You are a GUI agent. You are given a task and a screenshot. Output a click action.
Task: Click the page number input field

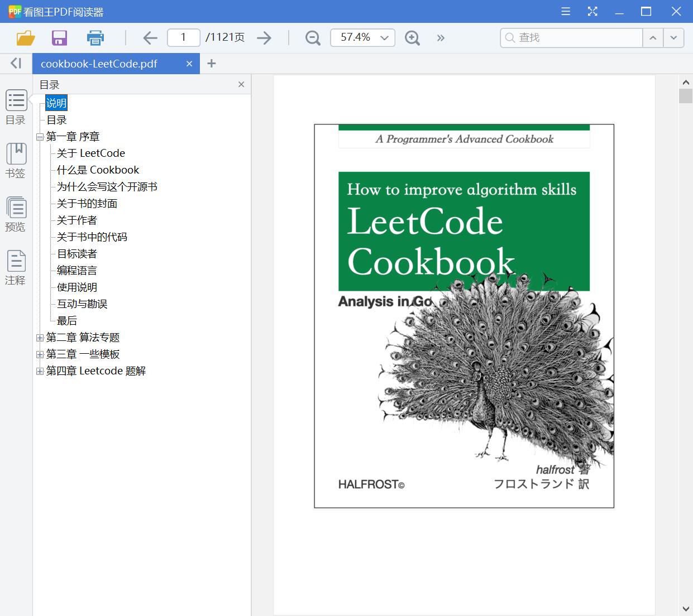(x=184, y=37)
